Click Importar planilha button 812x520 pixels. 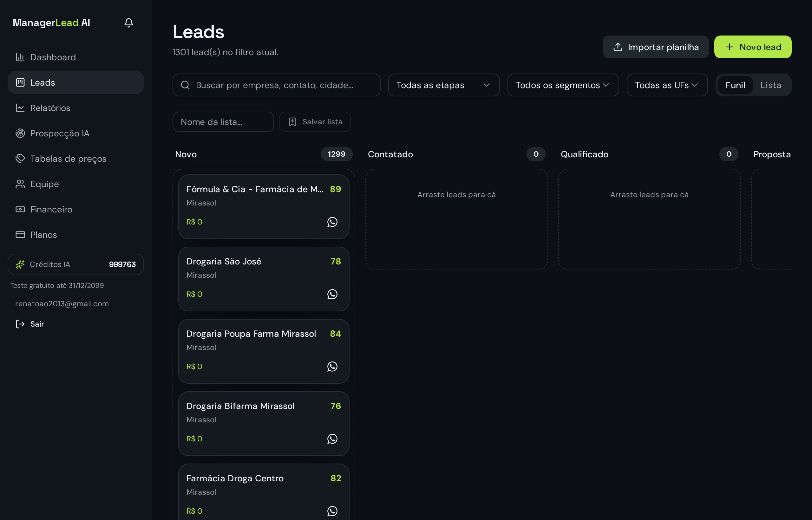656,47
